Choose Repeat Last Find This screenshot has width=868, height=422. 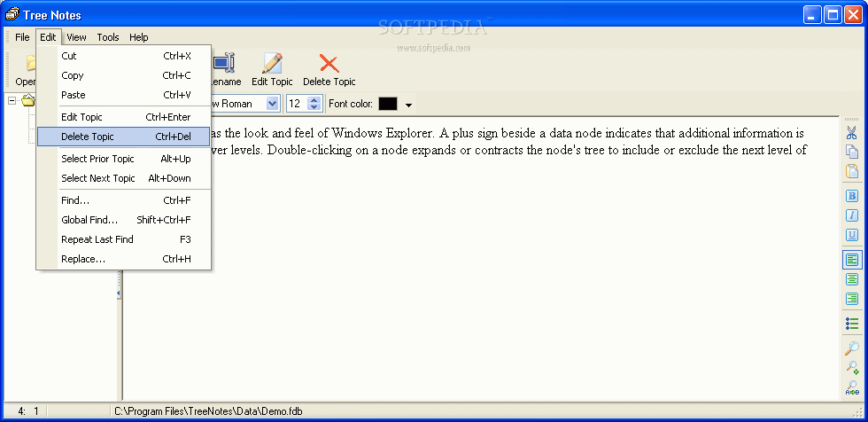123,239
